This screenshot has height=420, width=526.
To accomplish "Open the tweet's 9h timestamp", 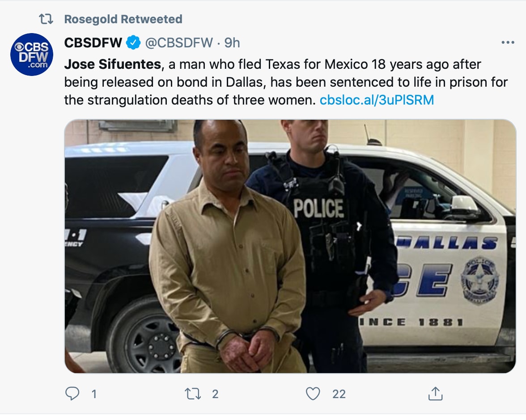I will (x=232, y=43).
